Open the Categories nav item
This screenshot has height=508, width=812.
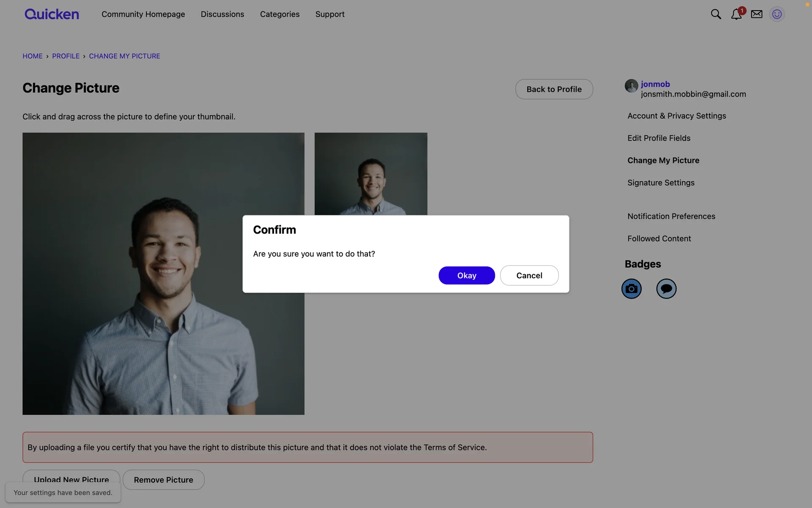pyautogui.click(x=280, y=14)
